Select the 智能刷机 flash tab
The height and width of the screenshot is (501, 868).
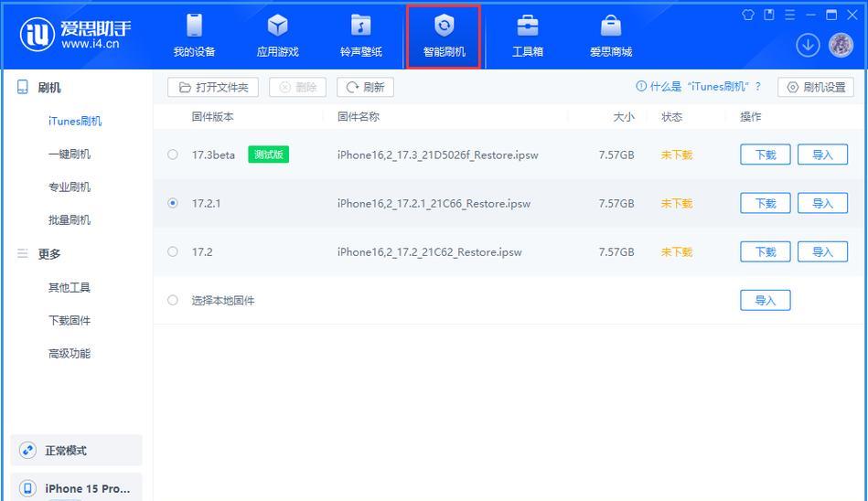444,36
